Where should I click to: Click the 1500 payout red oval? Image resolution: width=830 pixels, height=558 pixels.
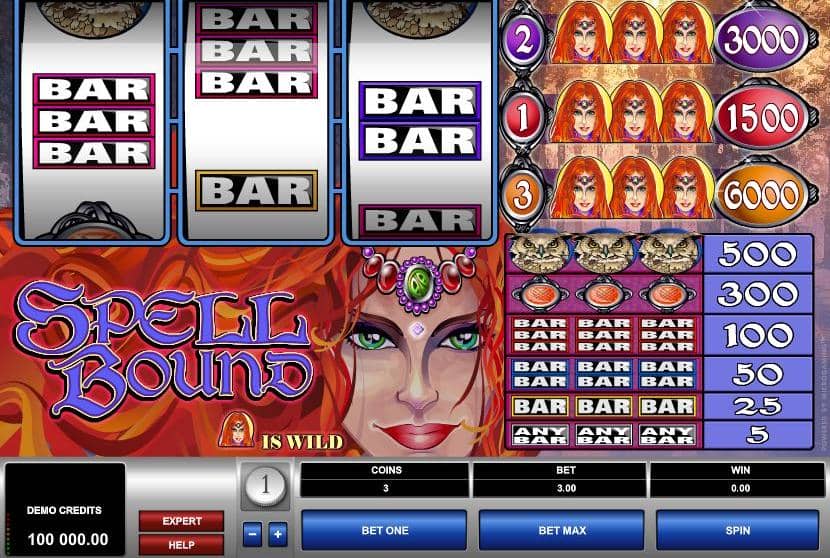coord(761,118)
